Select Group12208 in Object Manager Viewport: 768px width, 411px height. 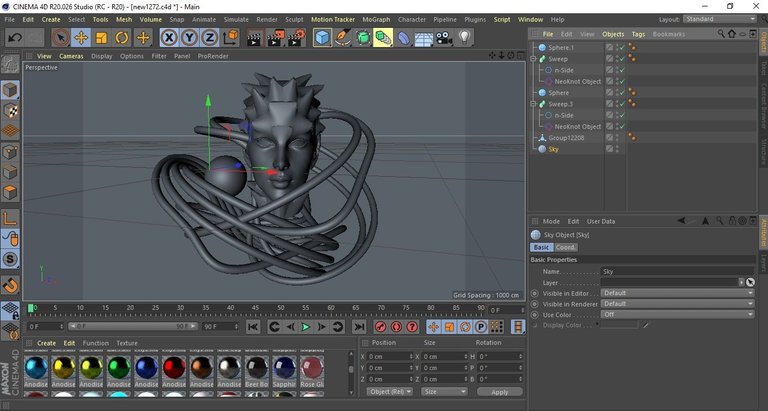tap(566, 138)
